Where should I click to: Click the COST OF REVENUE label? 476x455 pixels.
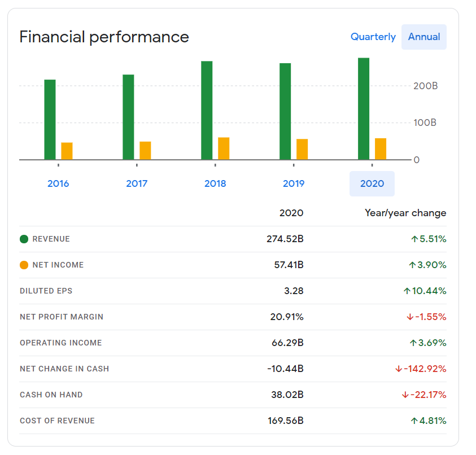pyautogui.click(x=58, y=421)
